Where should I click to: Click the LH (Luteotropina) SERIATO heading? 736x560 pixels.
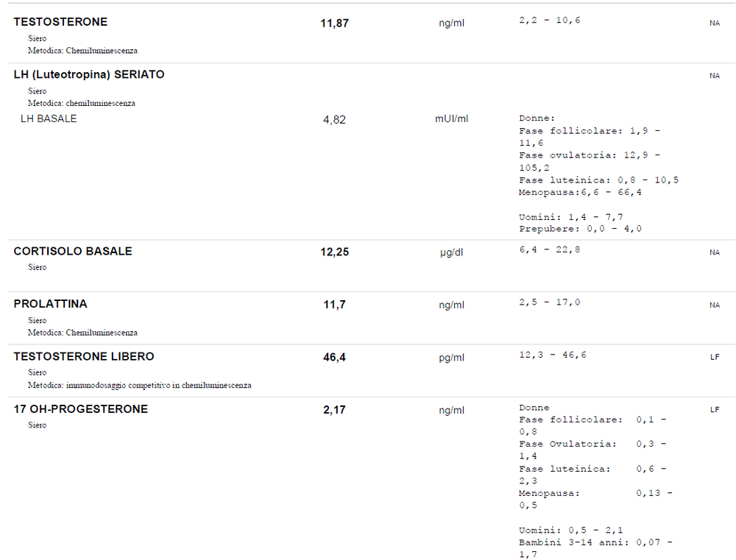(x=89, y=75)
